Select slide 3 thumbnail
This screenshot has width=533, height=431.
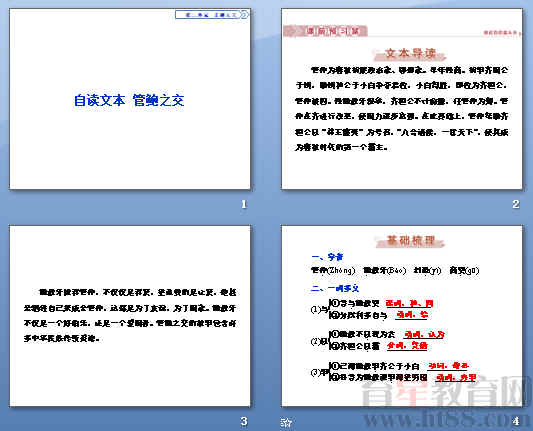[x=130, y=316]
